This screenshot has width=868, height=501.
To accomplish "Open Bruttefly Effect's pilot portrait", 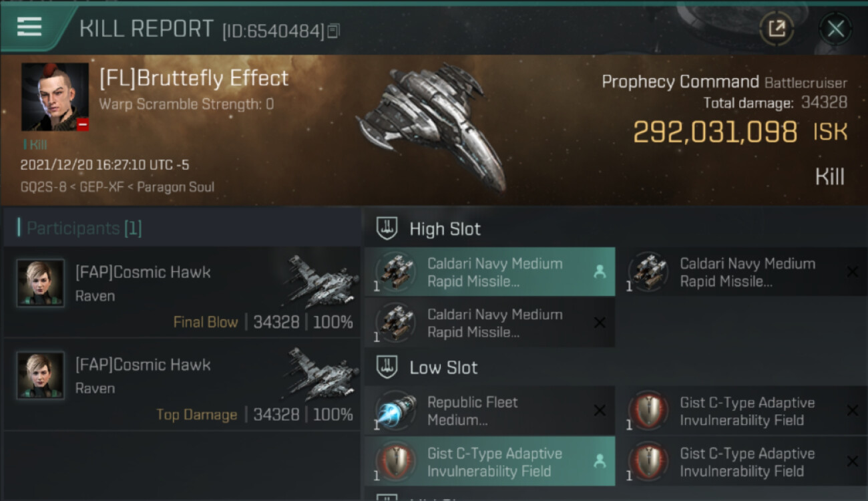I will [55, 97].
